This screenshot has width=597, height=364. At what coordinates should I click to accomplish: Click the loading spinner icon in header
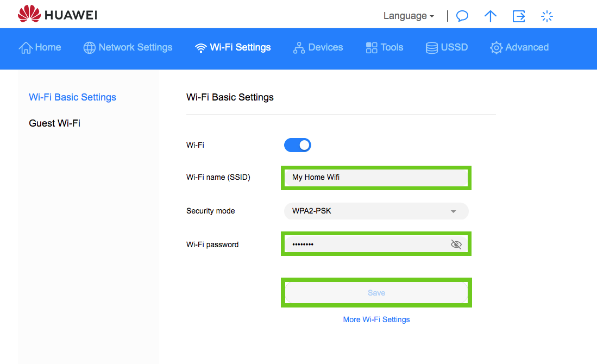[547, 16]
